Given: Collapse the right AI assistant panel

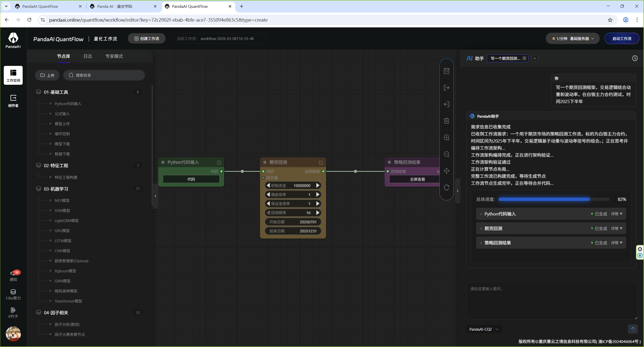Looking at the screenshot, I should [458, 191].
